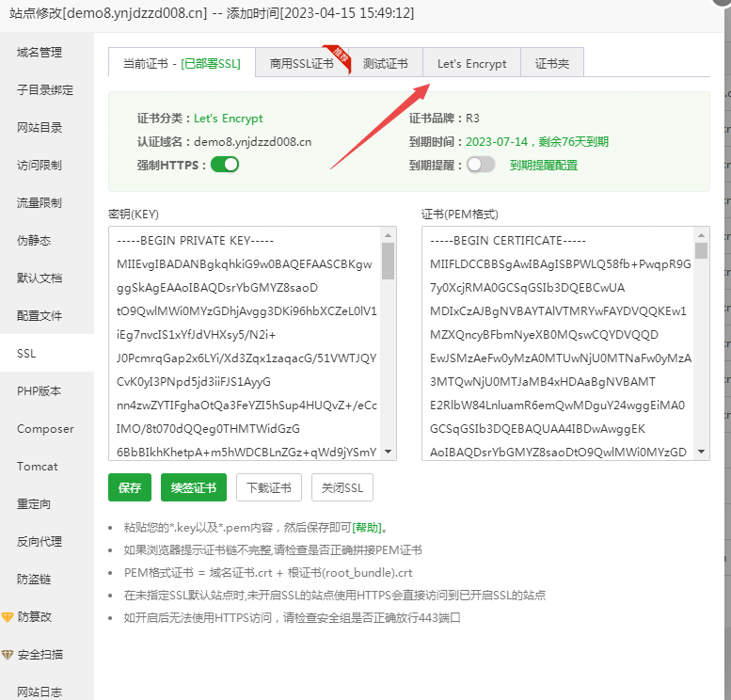Click the green 保存 button
Viewport: 731px width, 700px height.
[130, 488]
